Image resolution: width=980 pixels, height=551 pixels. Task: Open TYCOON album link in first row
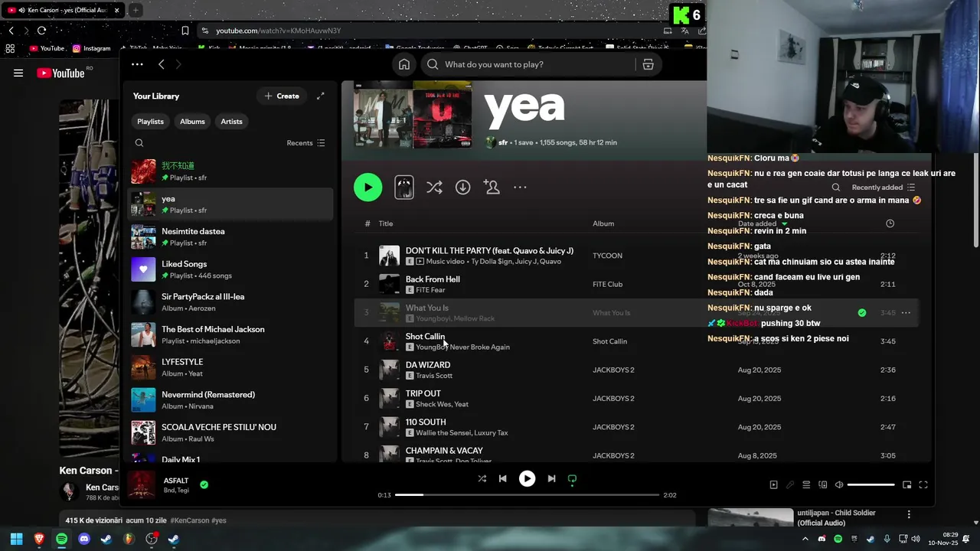pos(607,256)
